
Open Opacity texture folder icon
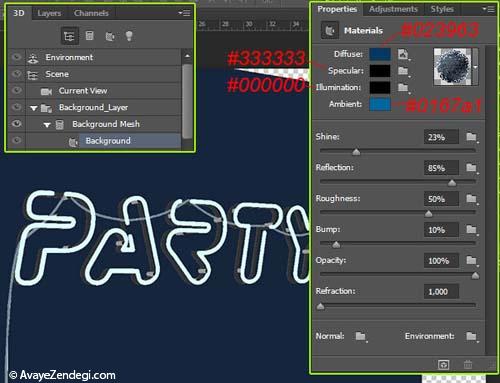coord(471,260)
